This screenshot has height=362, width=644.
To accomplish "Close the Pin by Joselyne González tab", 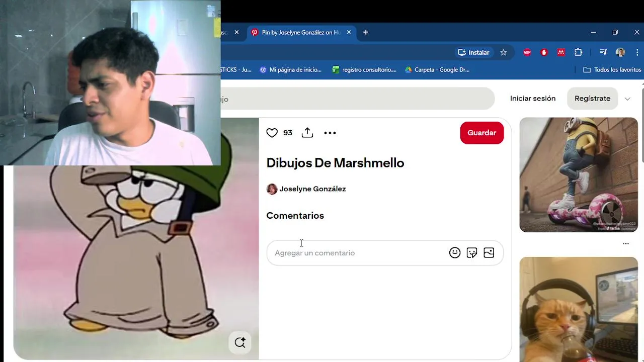I will coord(349,32).
